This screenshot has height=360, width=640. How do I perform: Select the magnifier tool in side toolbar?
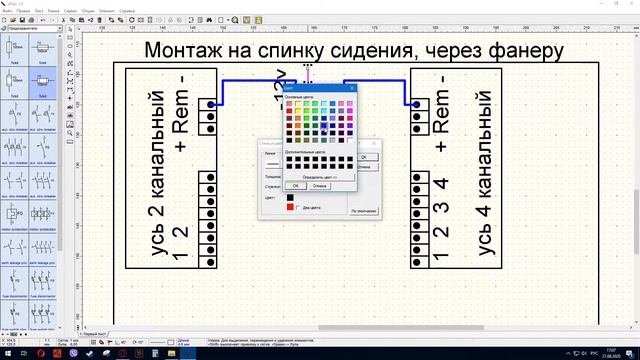click(70, 133)
